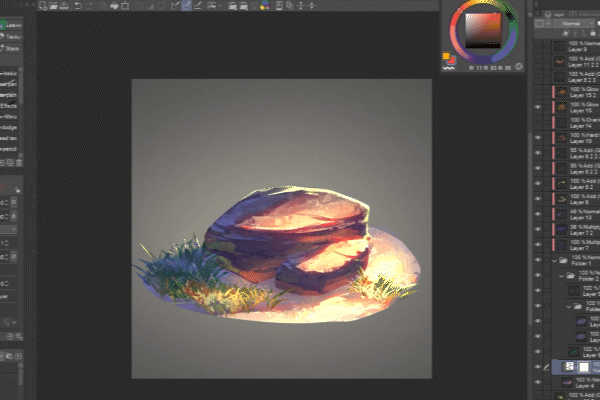Open the Normal blending mode dropdown
The height and width of the screenshot is (400, 600).
pos(572,24)
